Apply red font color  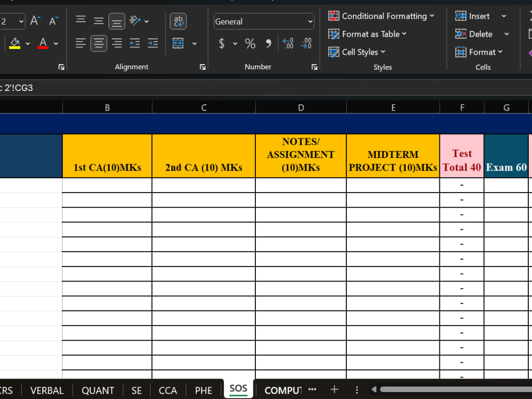tap(43, 43)
